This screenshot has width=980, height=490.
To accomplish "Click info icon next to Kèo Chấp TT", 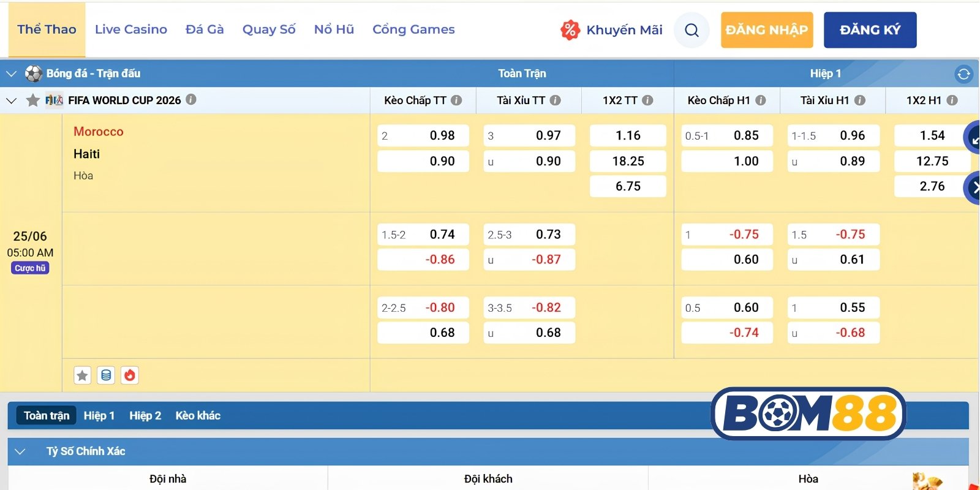I will click(x=456, y=100).
